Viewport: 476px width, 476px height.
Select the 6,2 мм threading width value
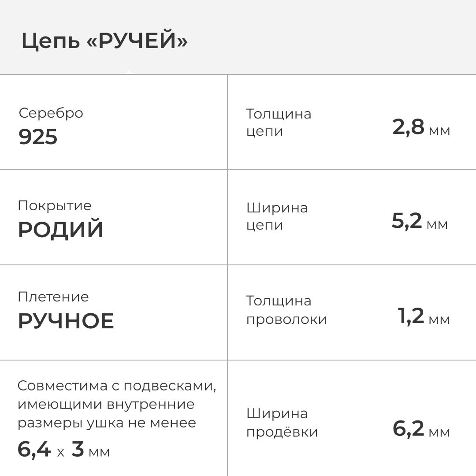pos(421,430)
